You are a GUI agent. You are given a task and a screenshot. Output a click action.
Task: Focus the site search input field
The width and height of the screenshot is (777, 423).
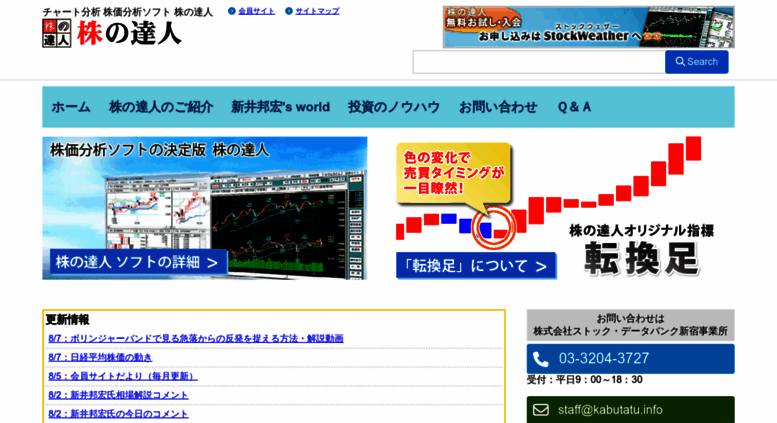539,62
